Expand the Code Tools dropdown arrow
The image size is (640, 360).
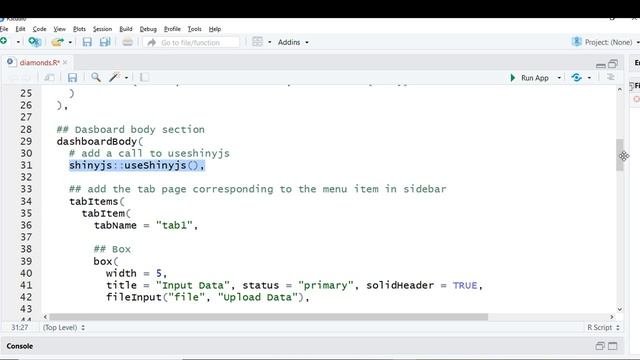[x=127, y=78]
